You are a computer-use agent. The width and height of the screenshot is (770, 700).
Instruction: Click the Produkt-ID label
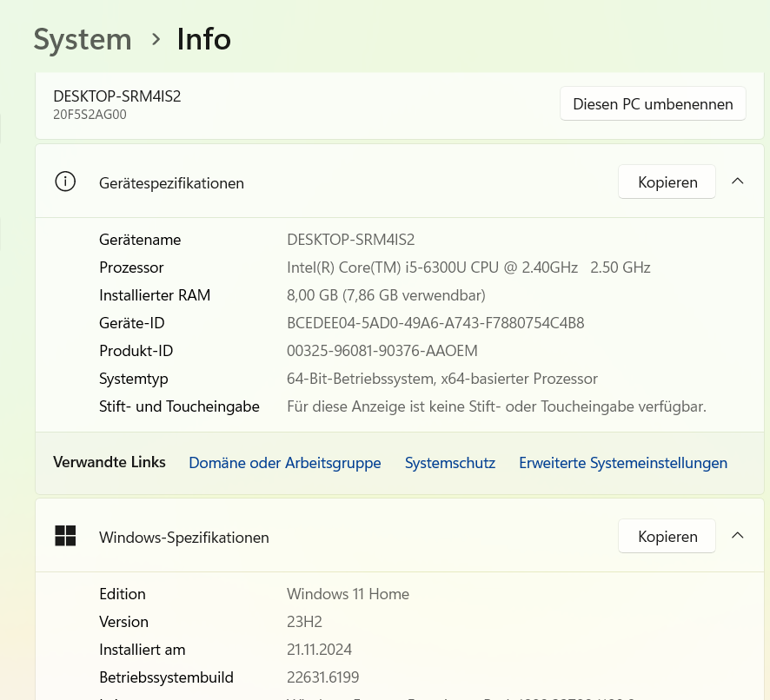(x=136, y=351)
